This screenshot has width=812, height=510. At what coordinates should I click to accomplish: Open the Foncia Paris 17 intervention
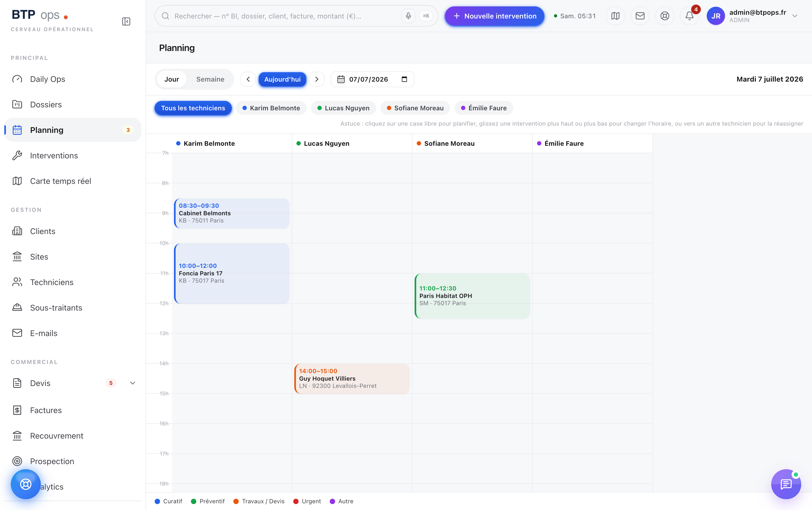tap(232, 273)
